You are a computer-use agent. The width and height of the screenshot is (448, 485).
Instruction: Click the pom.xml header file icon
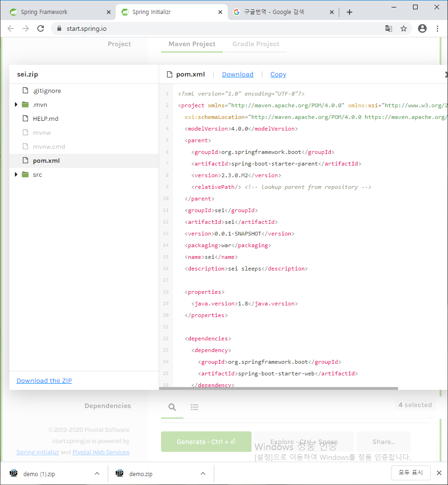pos(169,74)
